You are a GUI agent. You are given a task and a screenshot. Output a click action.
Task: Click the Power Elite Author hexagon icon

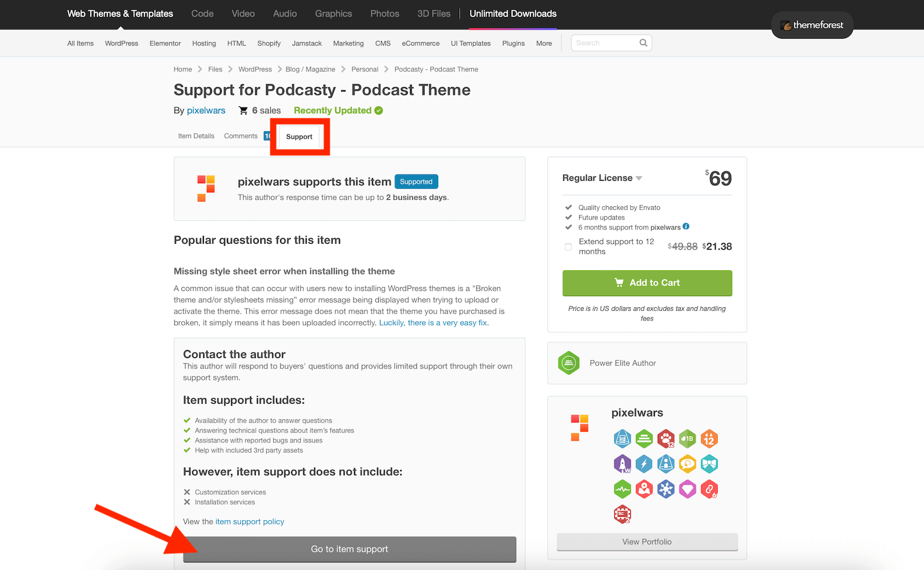[x=569, y=363]
